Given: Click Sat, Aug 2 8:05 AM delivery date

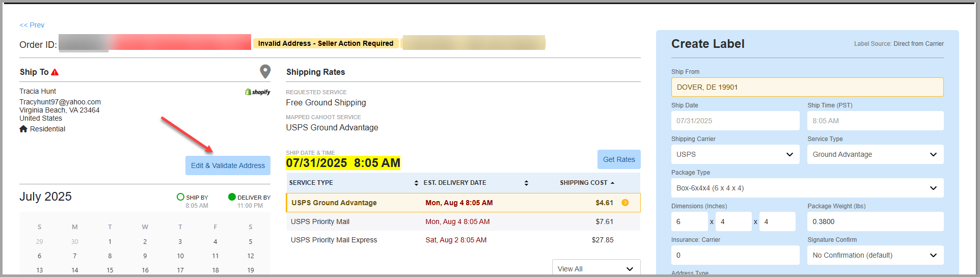Looking at the screenshot, I should point(456,240).
